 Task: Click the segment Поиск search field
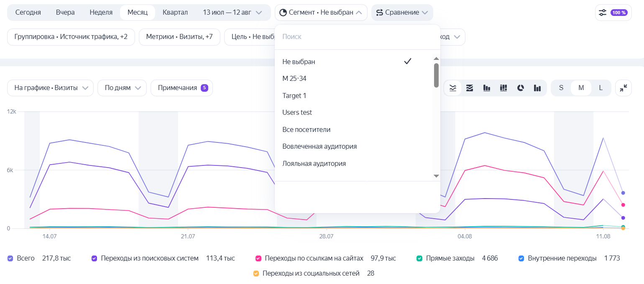357,37
